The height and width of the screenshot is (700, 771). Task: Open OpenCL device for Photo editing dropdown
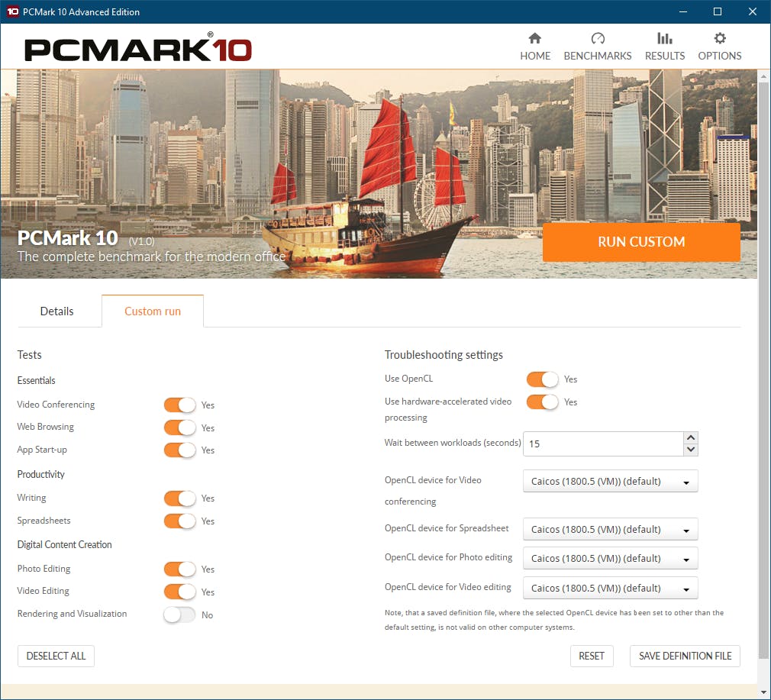(610, 559)
